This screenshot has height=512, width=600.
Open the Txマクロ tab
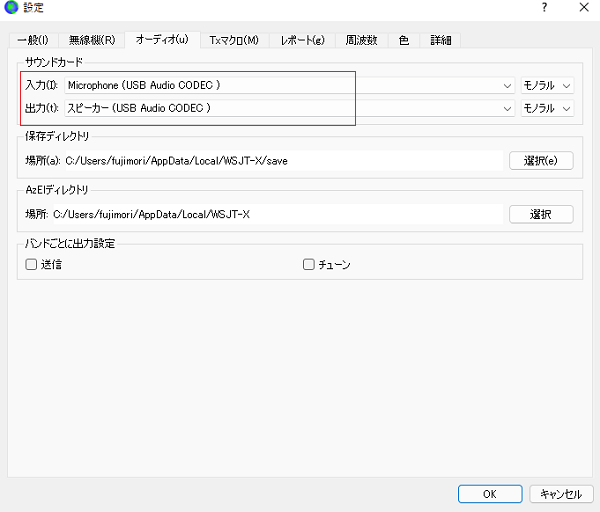pyautogui.click(x=233, y=40)
